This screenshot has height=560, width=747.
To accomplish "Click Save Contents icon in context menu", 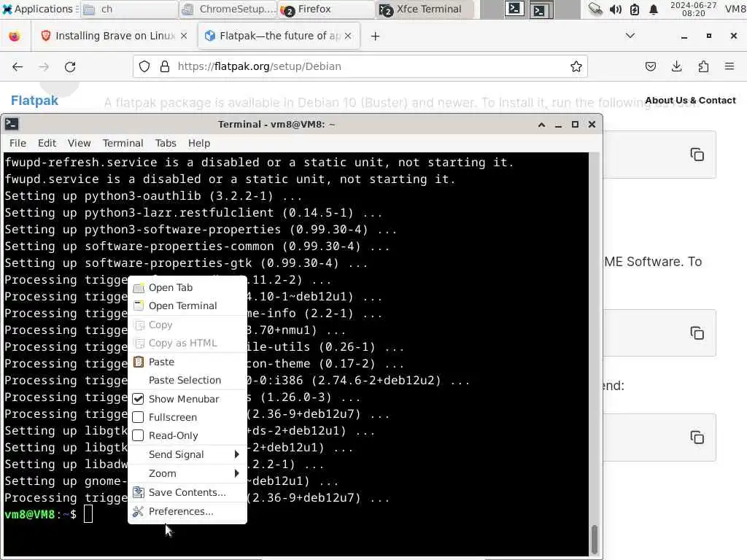I will [x=138, y=492].
